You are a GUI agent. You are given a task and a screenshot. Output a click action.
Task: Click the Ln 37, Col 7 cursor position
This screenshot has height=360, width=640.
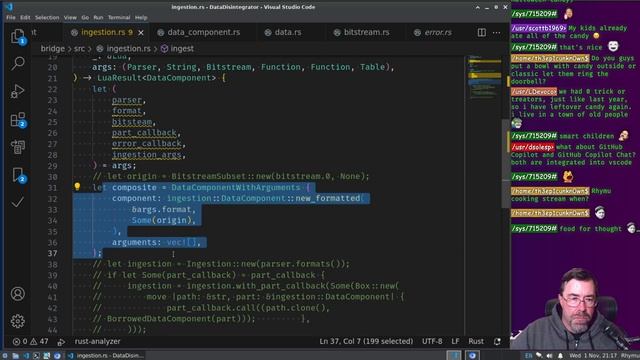pos(366,342)
